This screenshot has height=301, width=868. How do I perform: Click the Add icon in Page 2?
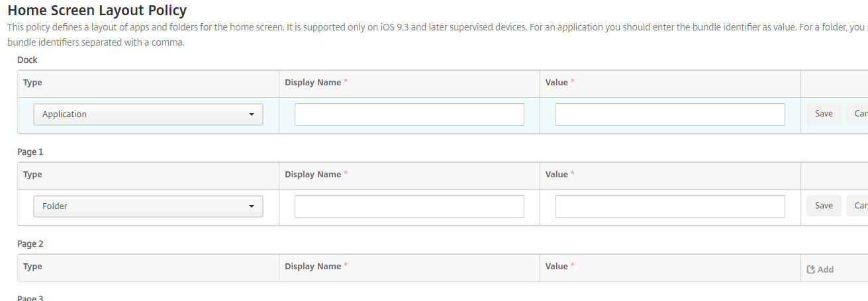[811, 269]
